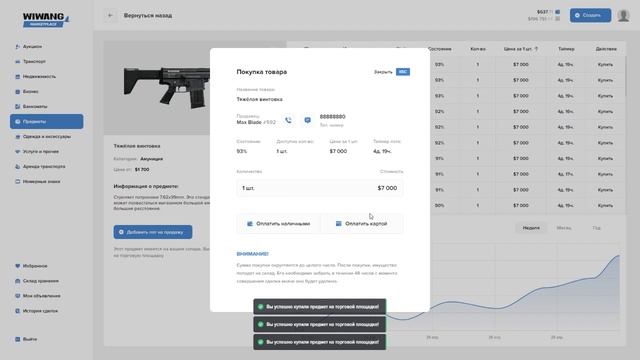Click the Создать button in header
Image resolution: width=640 pixels, height=360 pixels.
pos(590,16)
